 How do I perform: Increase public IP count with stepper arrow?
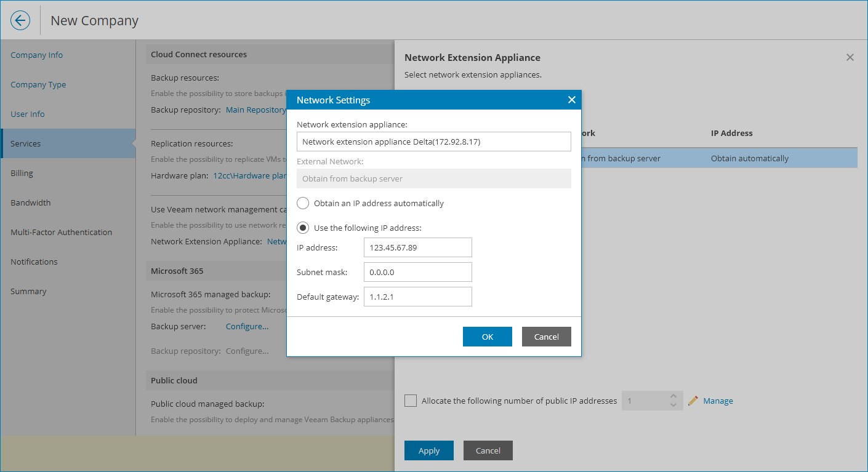674,396
